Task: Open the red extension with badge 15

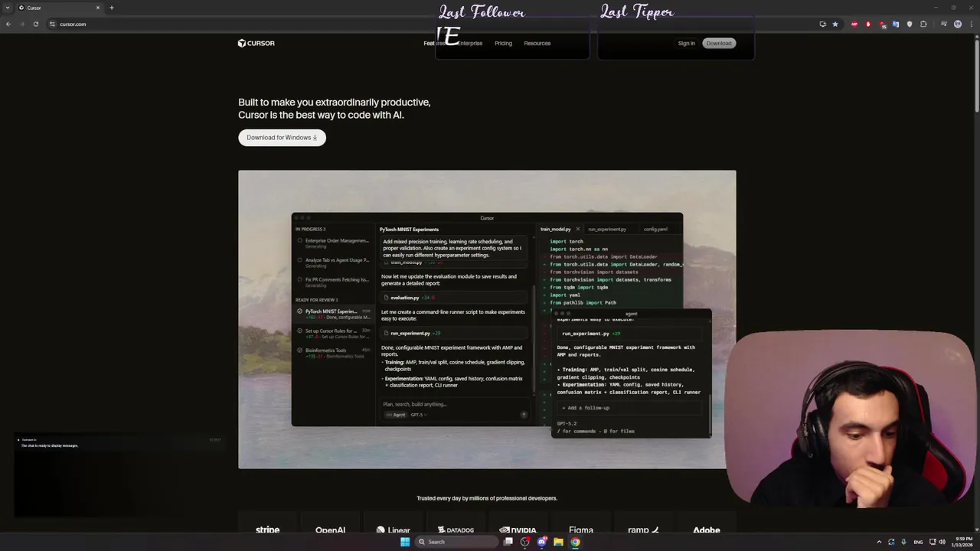Action: pos(882,24)
